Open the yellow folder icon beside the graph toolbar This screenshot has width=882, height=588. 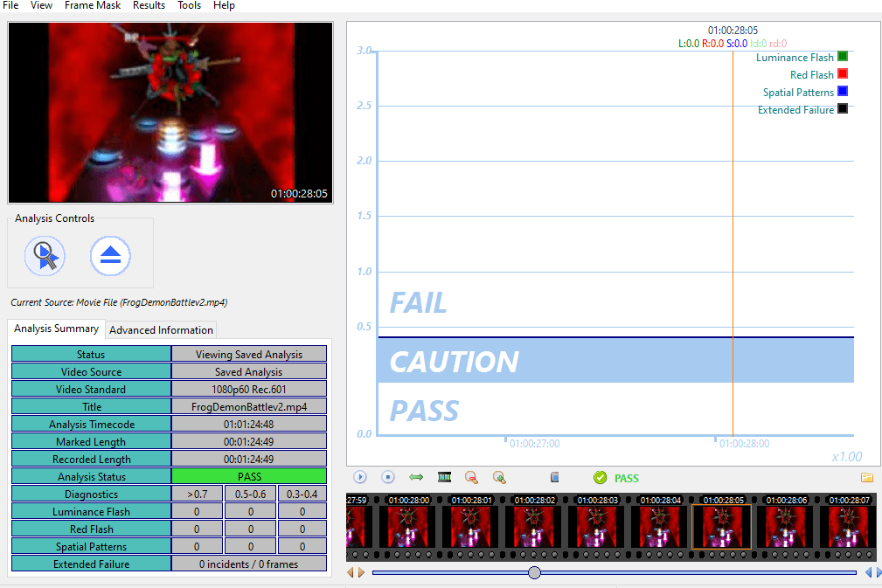(x=867, y=477)
